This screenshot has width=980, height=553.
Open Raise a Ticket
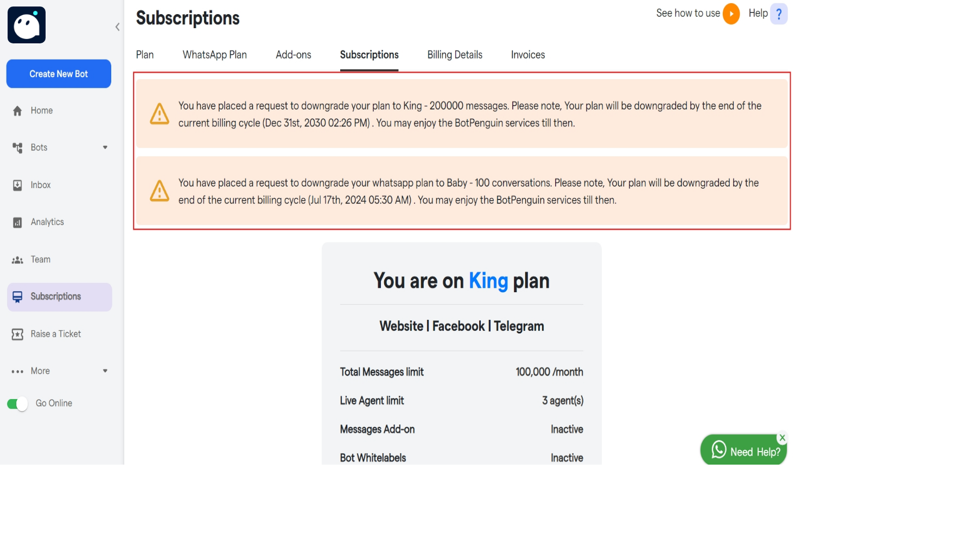click(x=55, y=333)
